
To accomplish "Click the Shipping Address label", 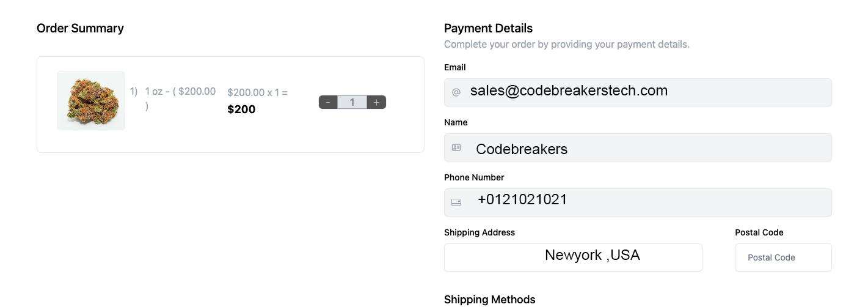I will point(480,232).
